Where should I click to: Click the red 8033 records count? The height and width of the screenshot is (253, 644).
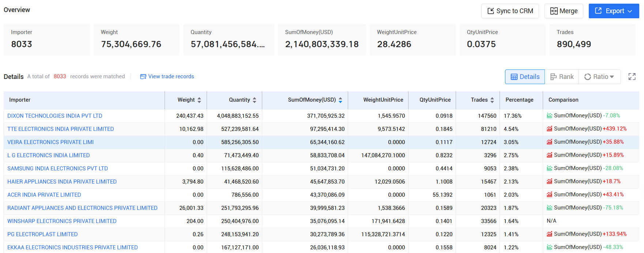pyautogui.click(x=60, y=76)
